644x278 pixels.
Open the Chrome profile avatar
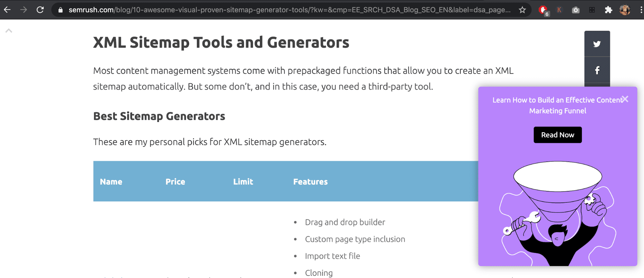[625, 10]
